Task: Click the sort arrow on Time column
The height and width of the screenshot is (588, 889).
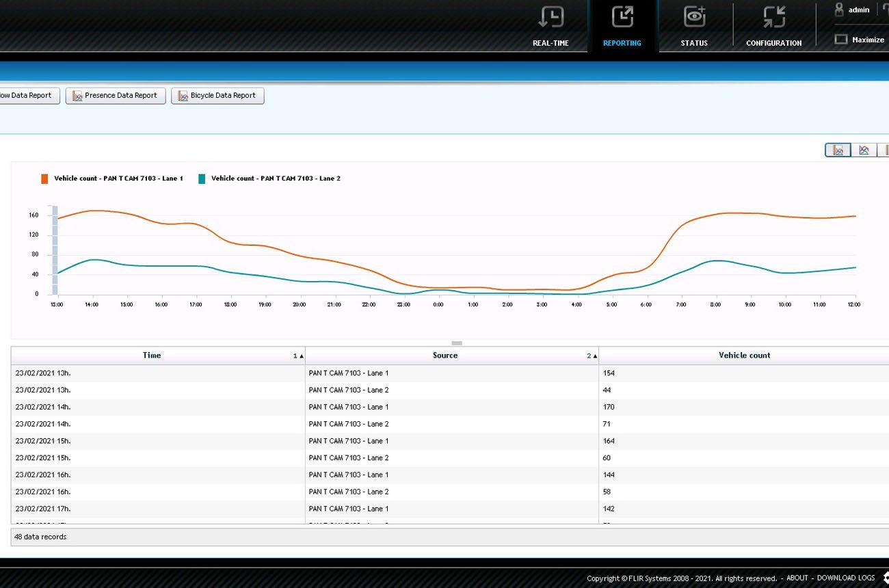Action: tap(301, 356)
